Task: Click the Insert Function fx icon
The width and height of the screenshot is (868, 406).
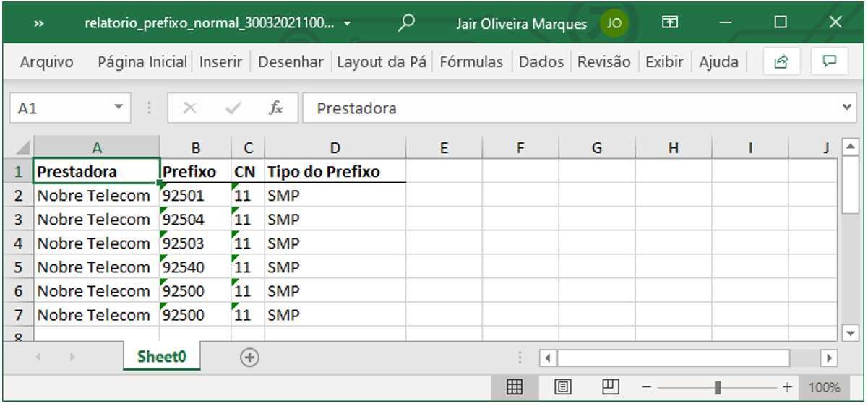Action: (276, 108)
